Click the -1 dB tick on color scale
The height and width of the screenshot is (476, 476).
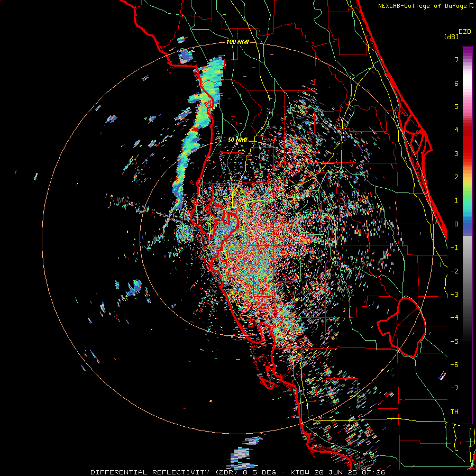pos(454,248)
